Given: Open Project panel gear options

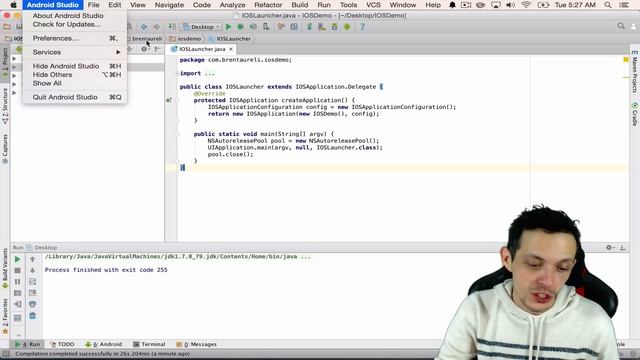Looking at the screenshot, I should click(x=144, y=49).
